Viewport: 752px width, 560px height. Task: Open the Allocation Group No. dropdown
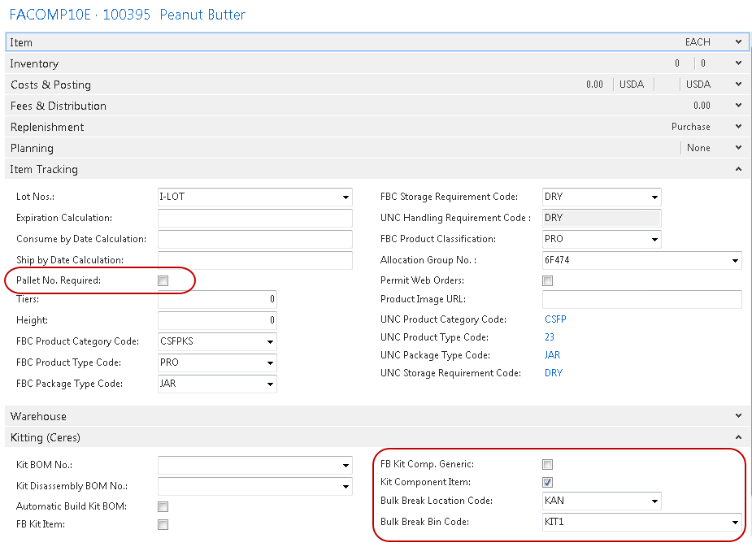(x=735, y=261)
